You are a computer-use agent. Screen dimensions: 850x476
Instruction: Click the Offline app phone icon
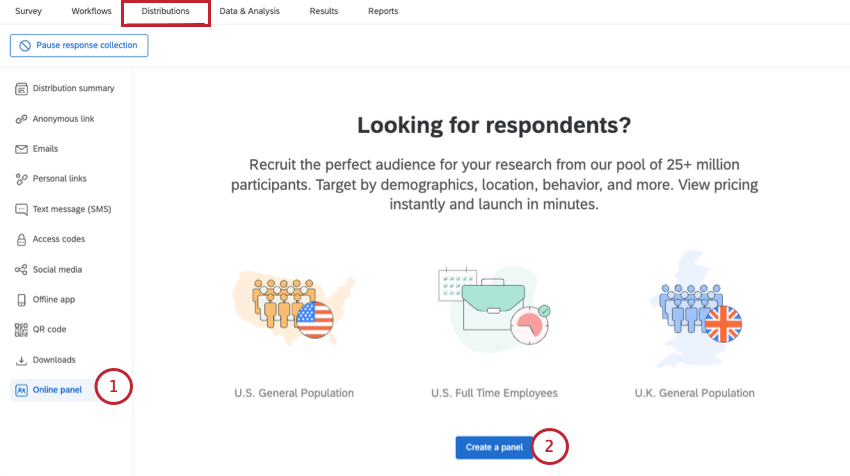click(21, 300)
